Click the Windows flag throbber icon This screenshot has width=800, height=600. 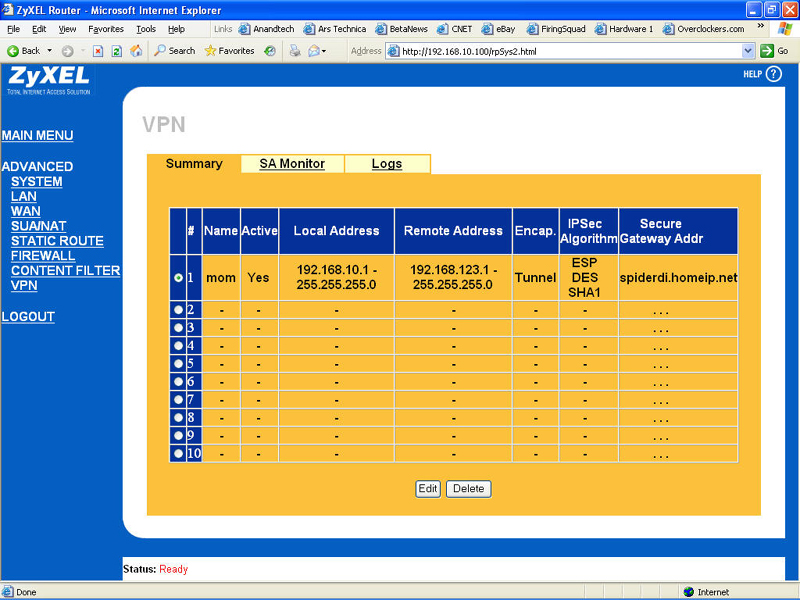pos(785,29)
